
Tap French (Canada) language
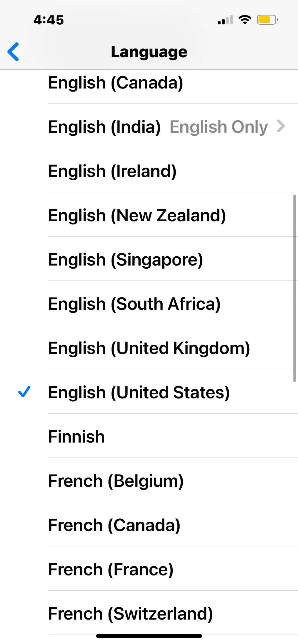114,525
